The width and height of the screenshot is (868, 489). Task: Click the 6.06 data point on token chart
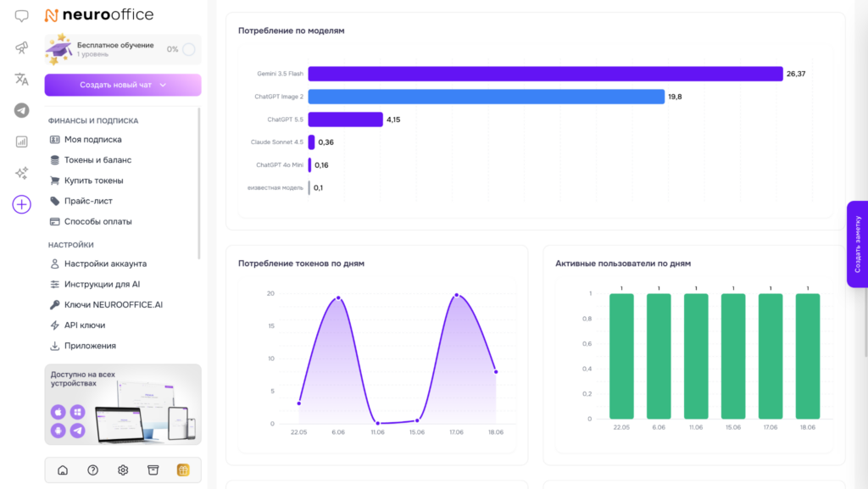[338, 298]
